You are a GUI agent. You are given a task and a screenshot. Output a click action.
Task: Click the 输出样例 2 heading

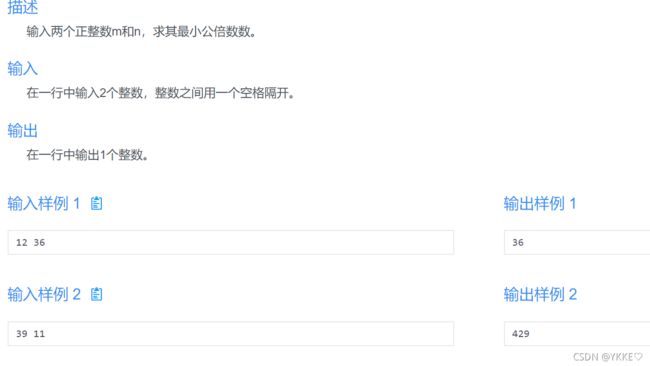pos(540,294)
